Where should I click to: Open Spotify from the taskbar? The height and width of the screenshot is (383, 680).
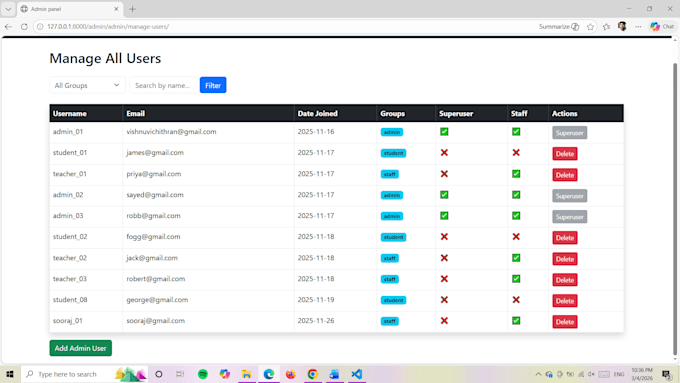click(x=203, y=374)
